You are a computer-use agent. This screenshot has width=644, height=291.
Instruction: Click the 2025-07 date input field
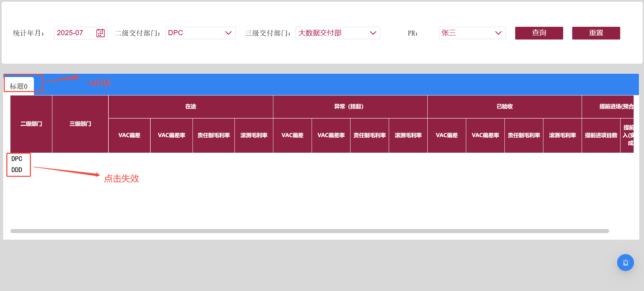[x=80, y=33]
